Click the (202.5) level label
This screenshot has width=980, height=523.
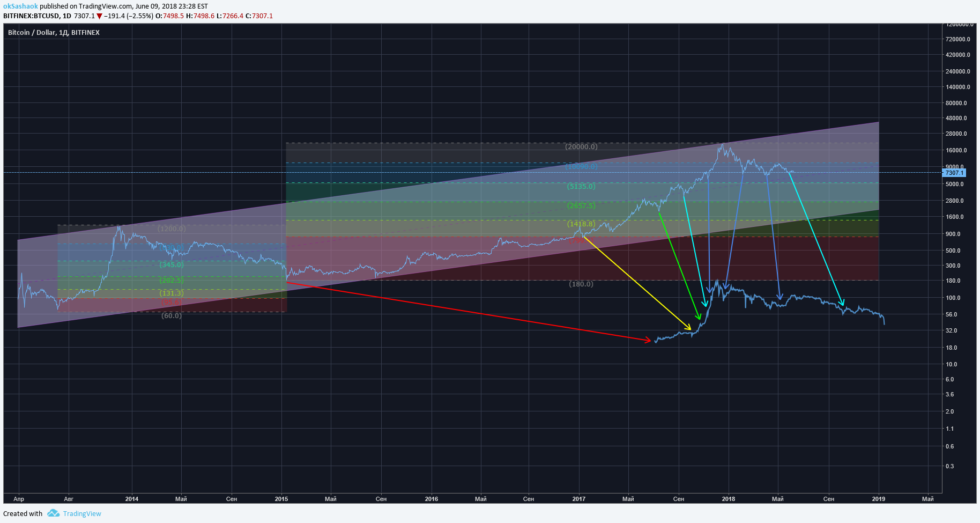(x=172, y=281)
